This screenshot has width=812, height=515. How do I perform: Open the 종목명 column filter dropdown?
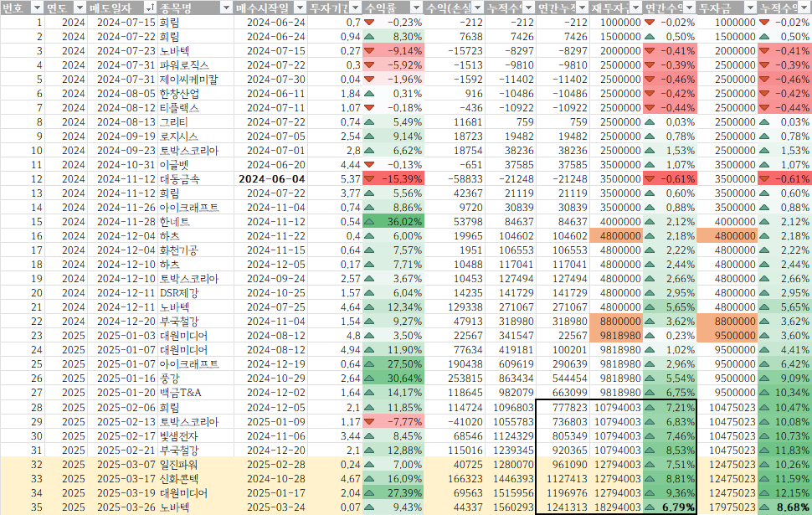[x=226, y=8]
